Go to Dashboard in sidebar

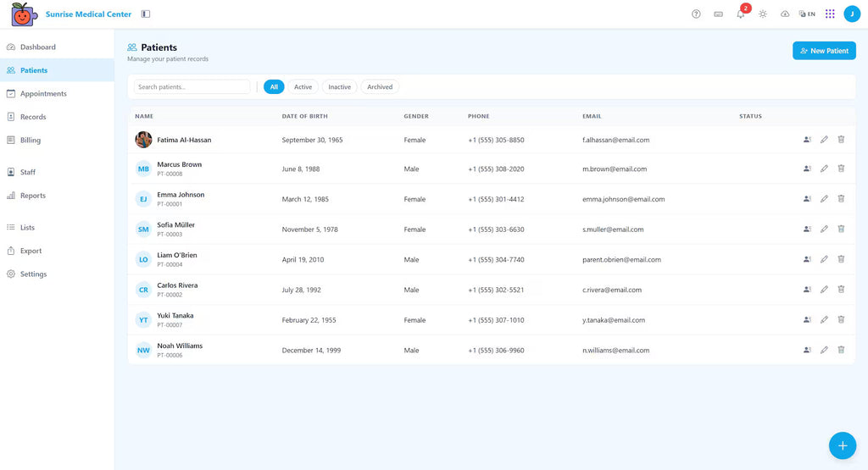[57, 47]
